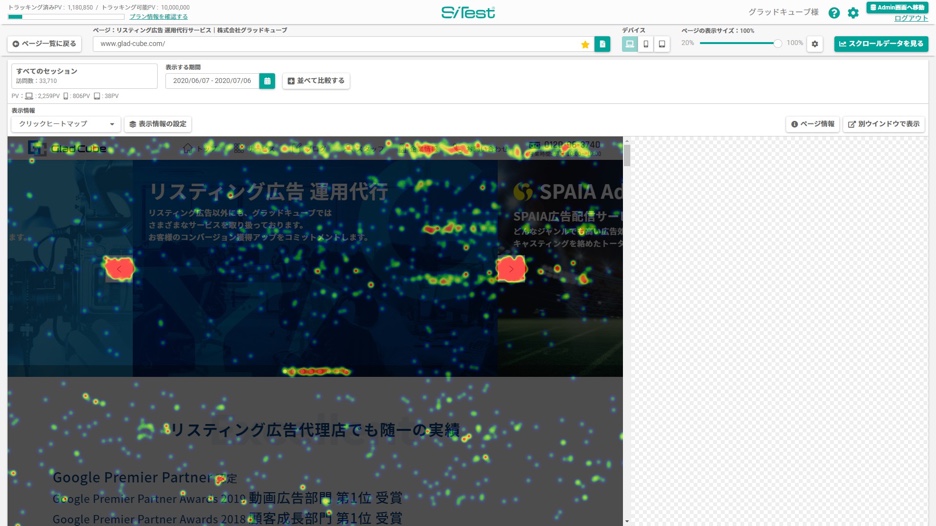Open the help question mark icon
The image size is (936, 526).
point(834,13)
